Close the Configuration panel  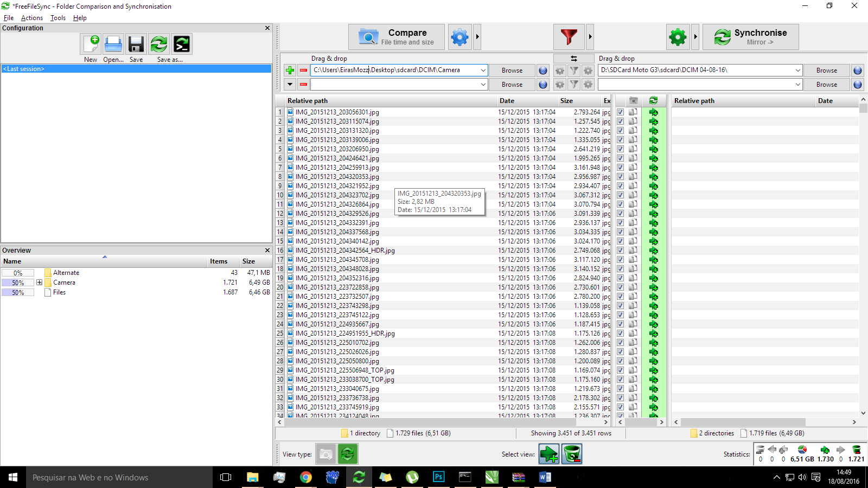click(267, 28)
